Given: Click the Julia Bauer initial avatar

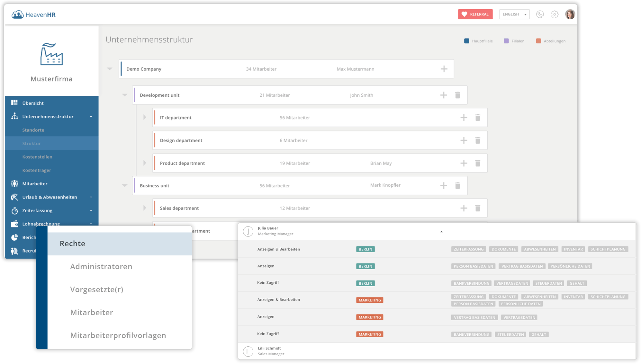Looking at the screenshot, I should (248, 231).
